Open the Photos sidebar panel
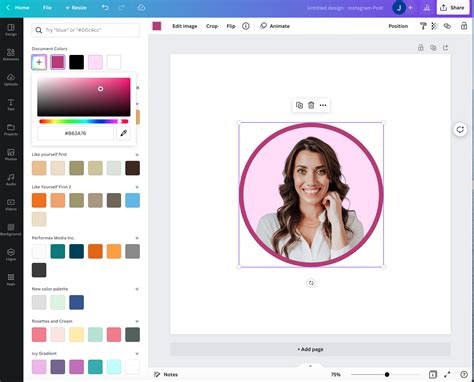Viewport: 474px width, 382px height. (11, 155)
